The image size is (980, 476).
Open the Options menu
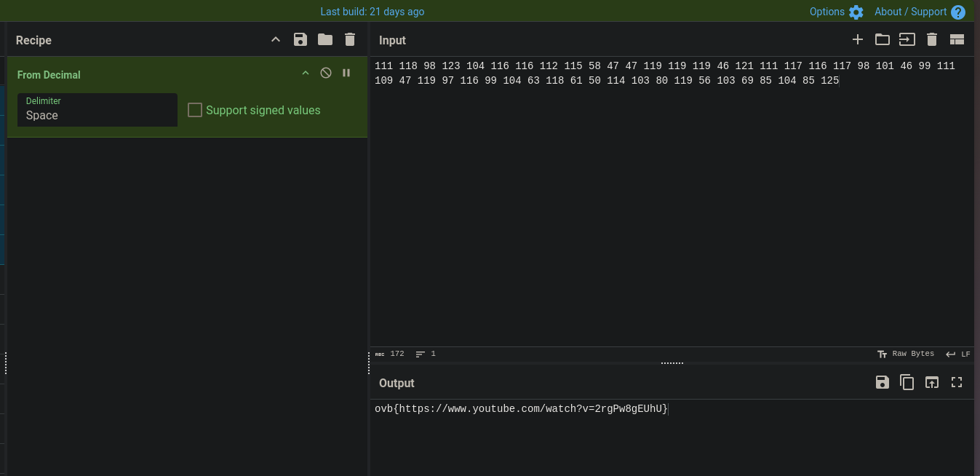coord(837,12)
